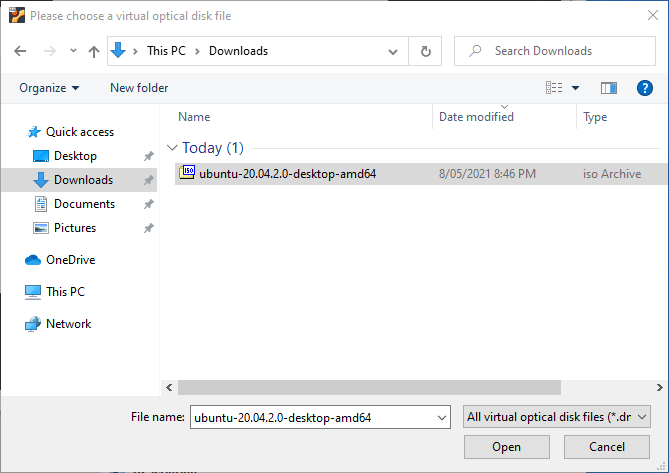
Task: Open the view options dropdown arrow
Action: (x=576, y=88)
